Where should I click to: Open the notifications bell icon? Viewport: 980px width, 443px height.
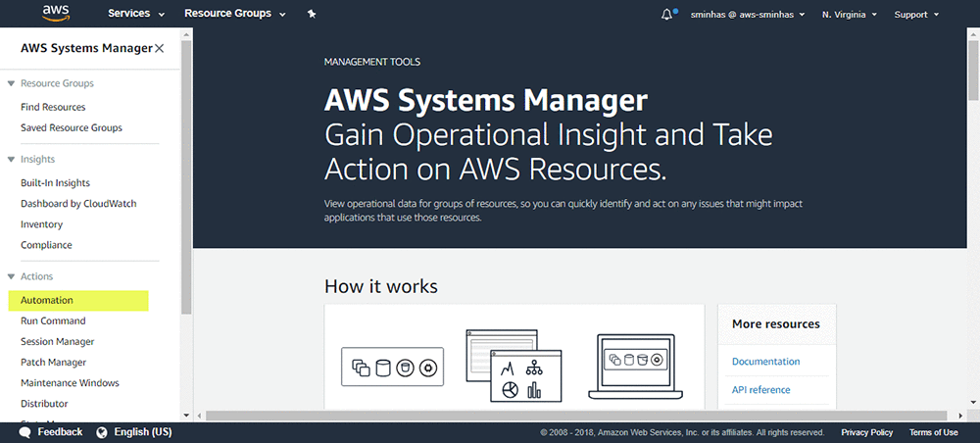(x=666, y=15)
